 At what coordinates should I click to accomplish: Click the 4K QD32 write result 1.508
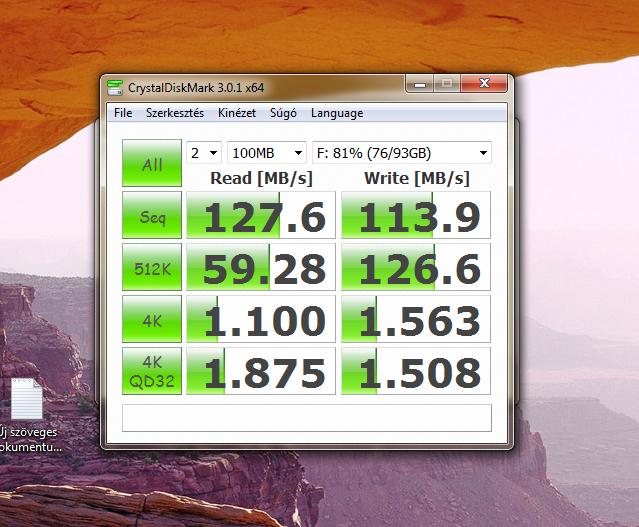[x=416, y=371]
